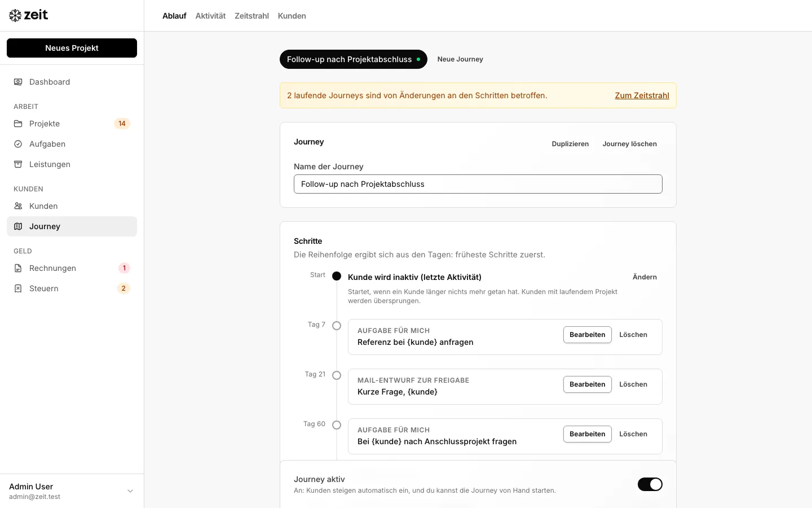
Task: Open the Kunden tab in top navigation
Action: pos(292,16)
